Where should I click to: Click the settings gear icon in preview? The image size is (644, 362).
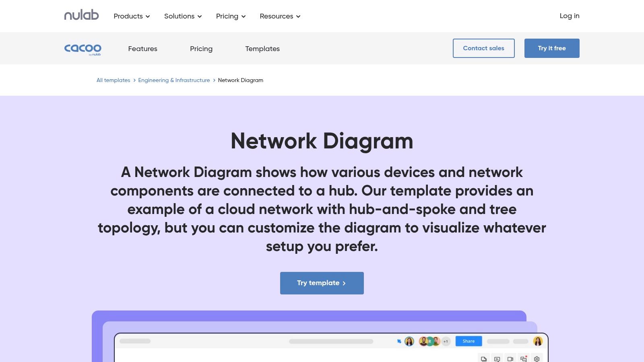point(537,359)
